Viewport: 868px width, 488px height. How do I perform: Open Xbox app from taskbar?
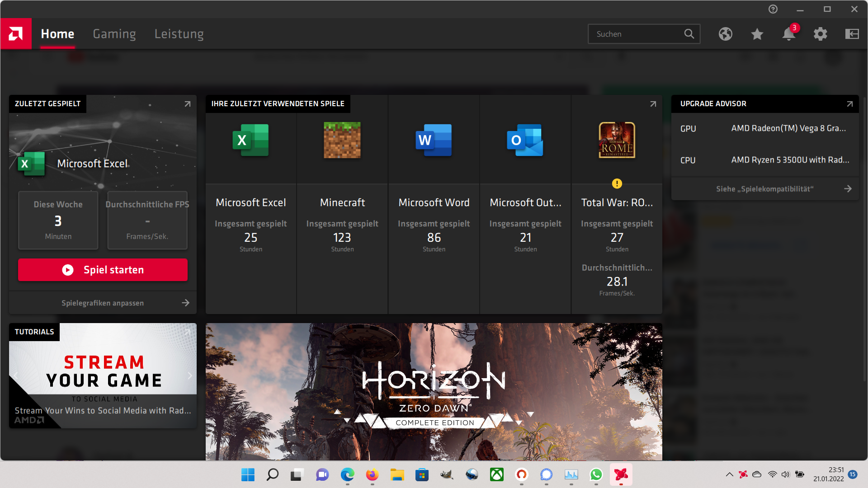[x=497, y=474]
